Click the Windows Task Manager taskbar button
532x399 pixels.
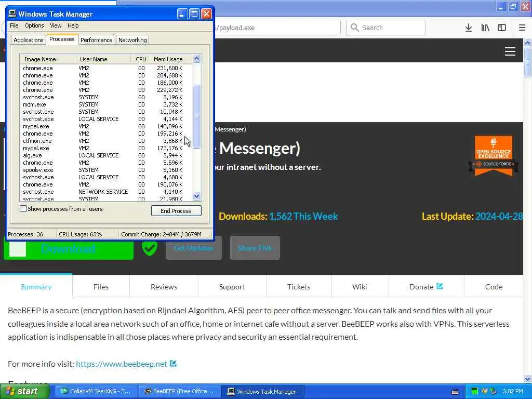point(262,392)
